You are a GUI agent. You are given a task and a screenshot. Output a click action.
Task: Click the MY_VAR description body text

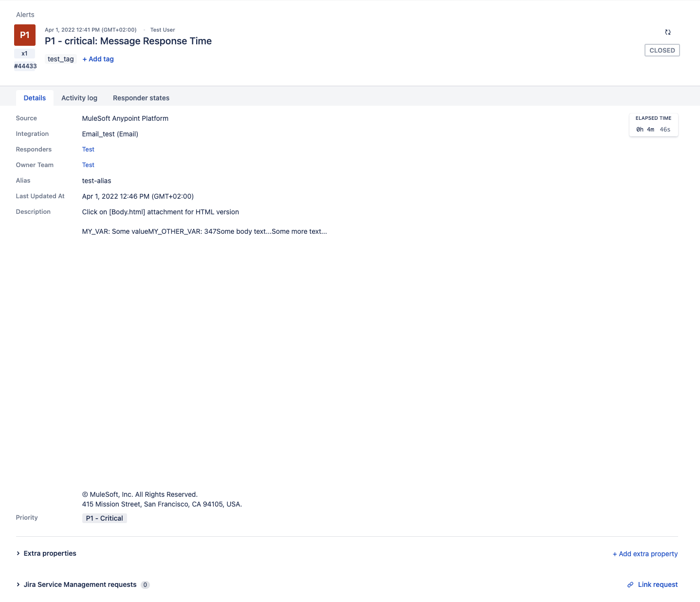pyautogui.click(x=204, y=231)
